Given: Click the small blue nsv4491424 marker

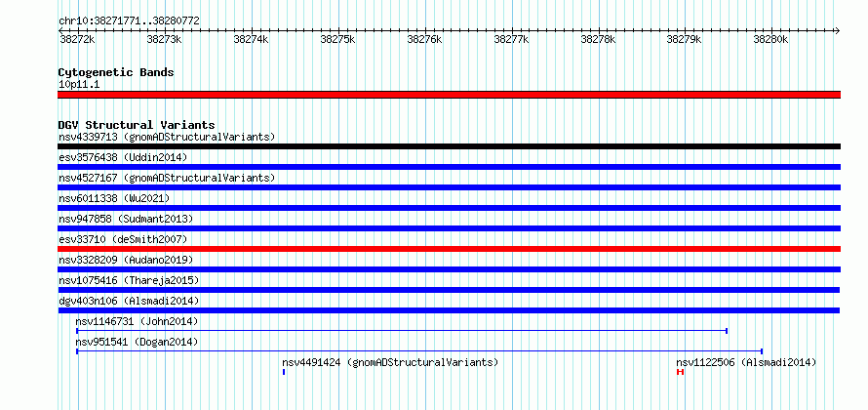Looking at the screenshot, I should [x=284, y=372].
